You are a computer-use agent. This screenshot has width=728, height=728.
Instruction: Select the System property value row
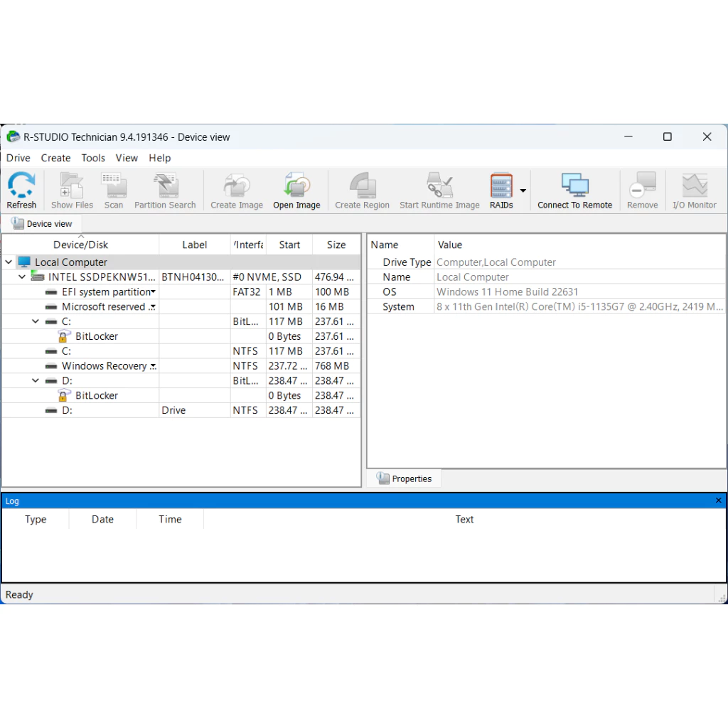click(547, 306)
